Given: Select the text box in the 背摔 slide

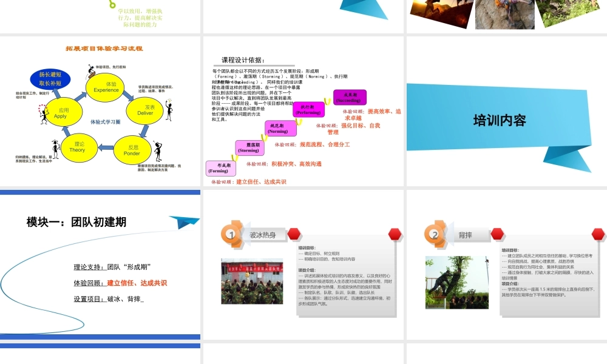Looking at the screenshot, I should click(x=549, y=275).
